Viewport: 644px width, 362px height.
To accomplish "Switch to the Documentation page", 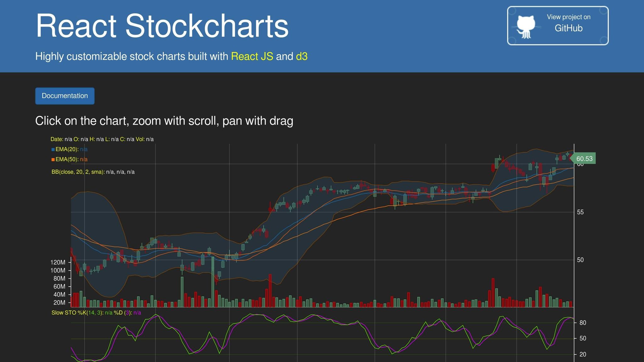I will pos(64,96).
